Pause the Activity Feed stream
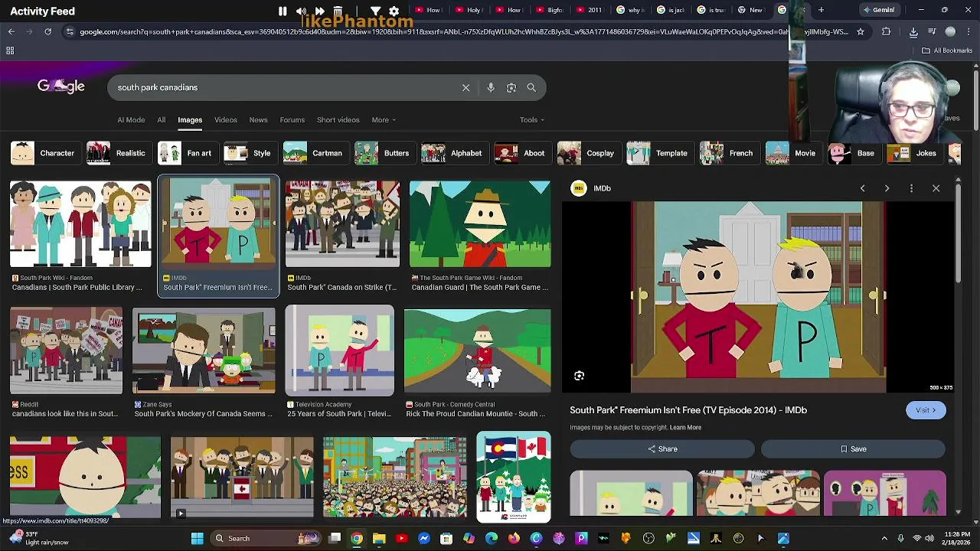 (x=283, y=11)
